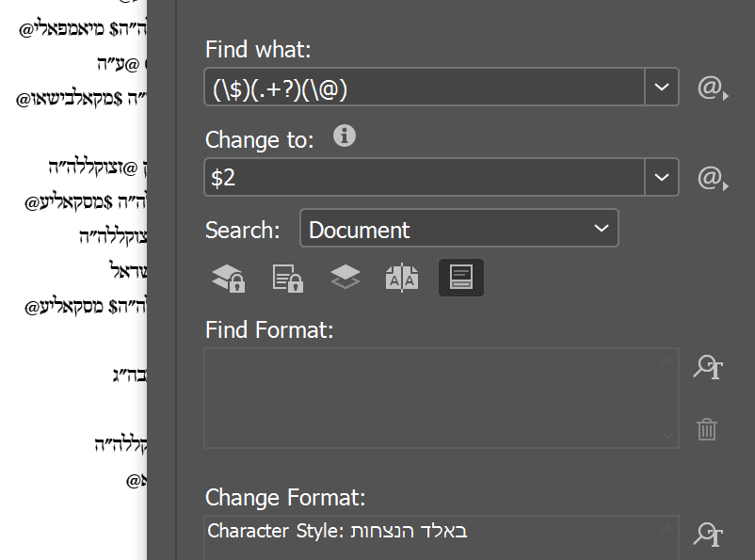Click inside the Find what GREP field

click(x=424, y=88)
